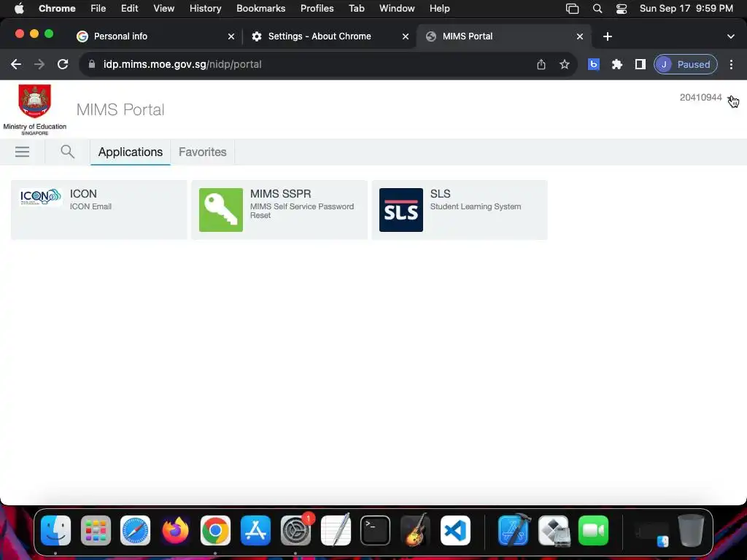Image resolution: width=747 pixels, height=560 pixels.
Task: Open a new tab with the plus button
Action: click(608, 36)
